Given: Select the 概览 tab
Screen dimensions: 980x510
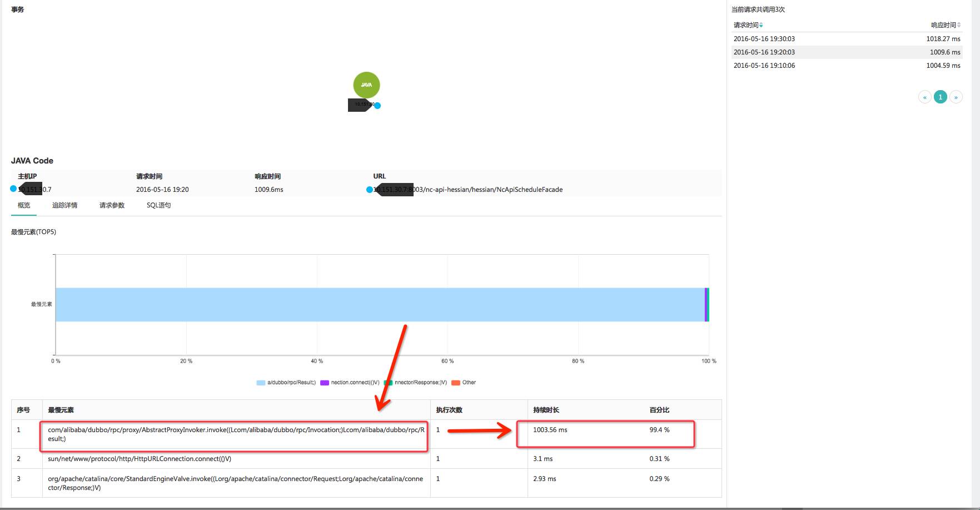Looking at the screenshot, I should click(x=24, y=205).
